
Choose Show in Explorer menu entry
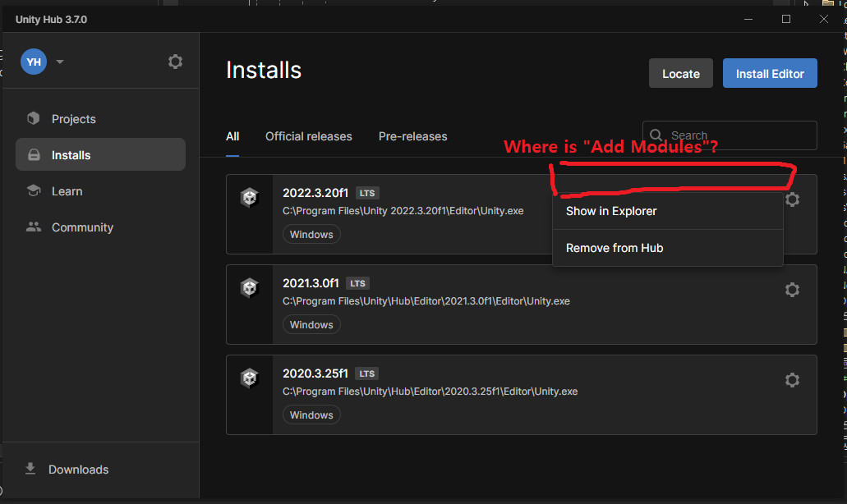pyautogui.click(x=668, y=211)
